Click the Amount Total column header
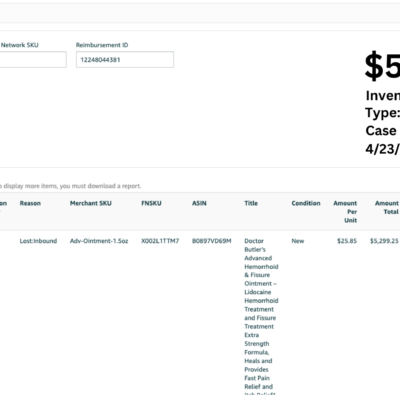The image size is (400, 400). coord(387,207)
